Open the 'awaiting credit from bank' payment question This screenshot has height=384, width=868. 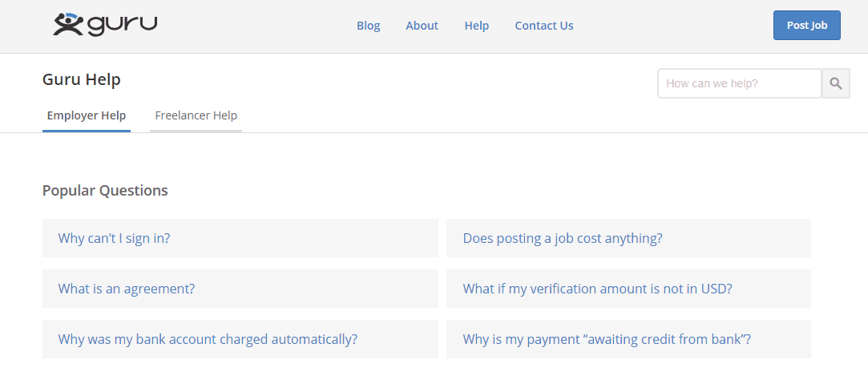coord(607,339)
